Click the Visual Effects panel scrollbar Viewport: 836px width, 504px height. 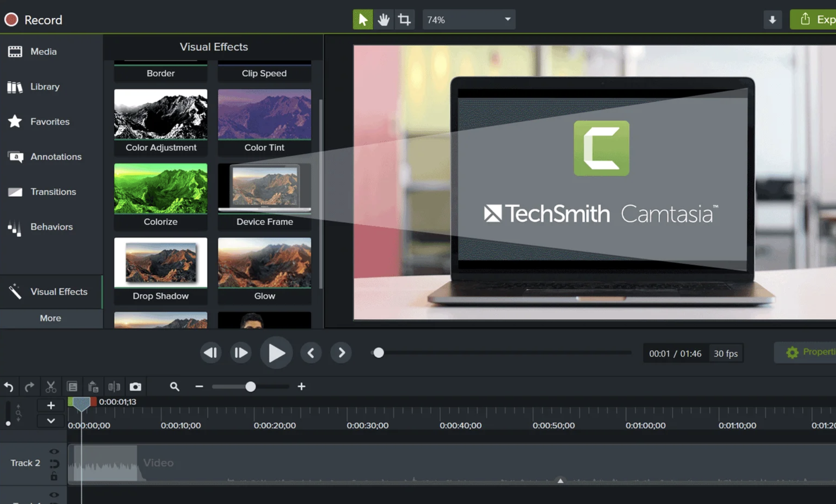pyautogui.click(x=321, y=194)
